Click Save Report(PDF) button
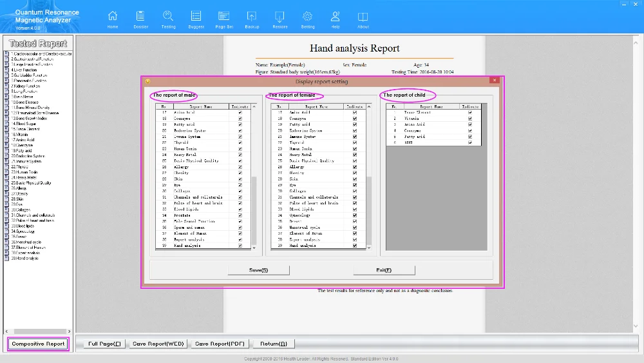644x363 pixels. pyautogui.click(x=220, y=344)
